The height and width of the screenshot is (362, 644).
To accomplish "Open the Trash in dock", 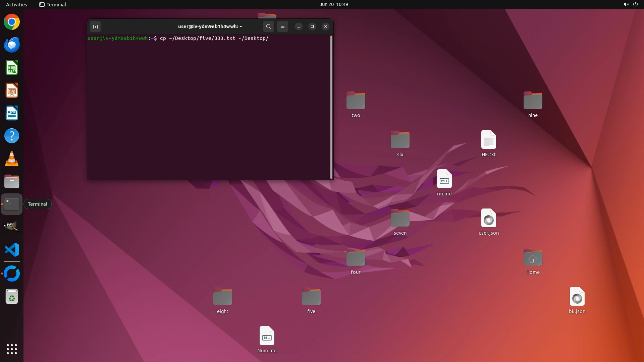I will [x=12, y=297].
